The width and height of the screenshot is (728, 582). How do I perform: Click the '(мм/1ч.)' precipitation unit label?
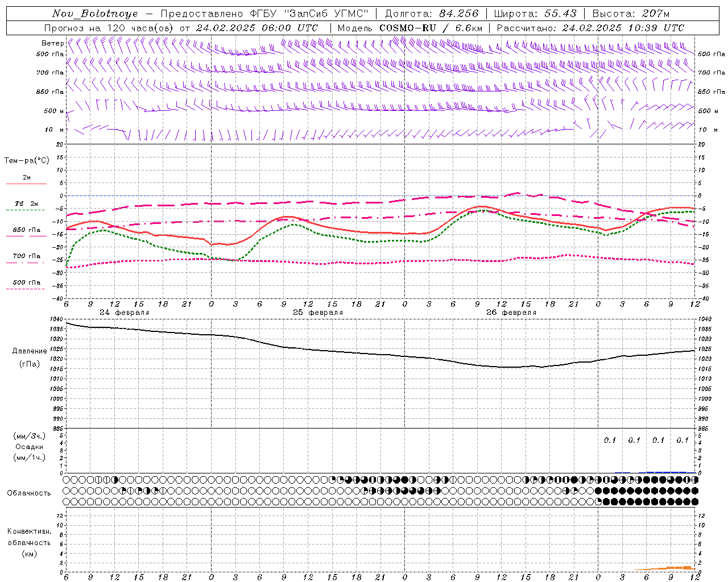pyautogui.click(x=30, y=458)
